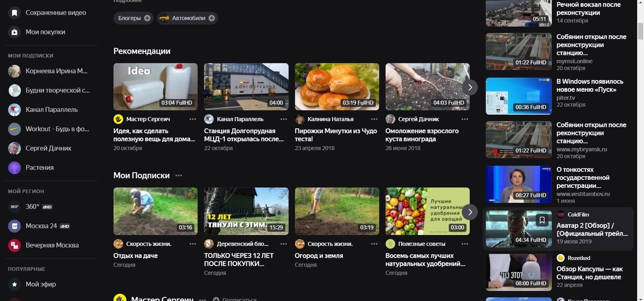Select the Автомобили category tag

(x=188, y=18)
